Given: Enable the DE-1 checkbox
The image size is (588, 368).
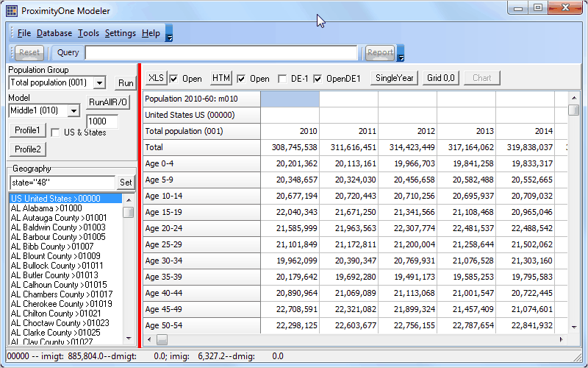Looking at the screenshot, I should (x=282, y=79).
